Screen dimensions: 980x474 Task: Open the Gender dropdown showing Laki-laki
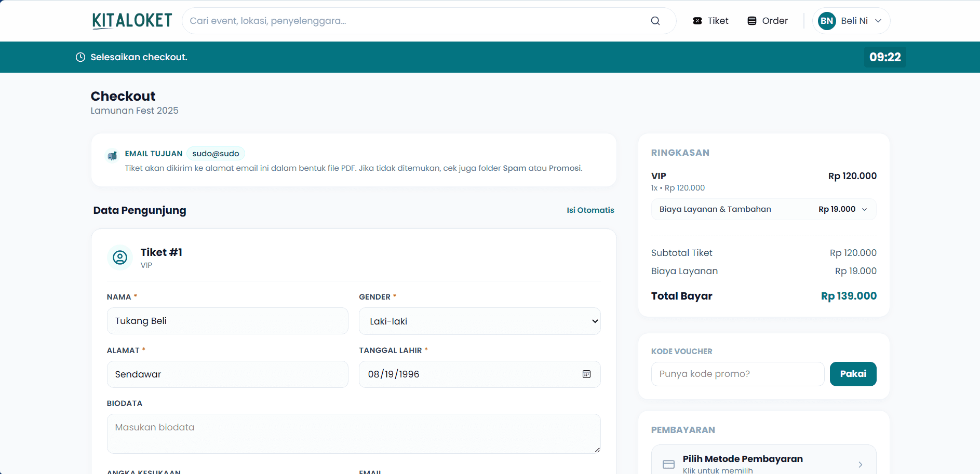pos(479,321)
